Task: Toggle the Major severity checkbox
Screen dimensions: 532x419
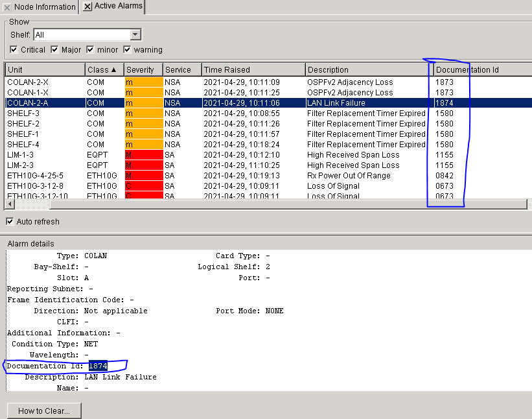Action: [x=54, y=49]
